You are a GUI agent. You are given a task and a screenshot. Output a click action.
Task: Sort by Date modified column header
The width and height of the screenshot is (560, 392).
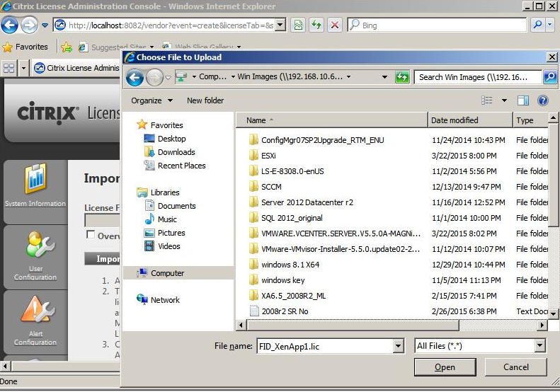(x=470, y=120)
